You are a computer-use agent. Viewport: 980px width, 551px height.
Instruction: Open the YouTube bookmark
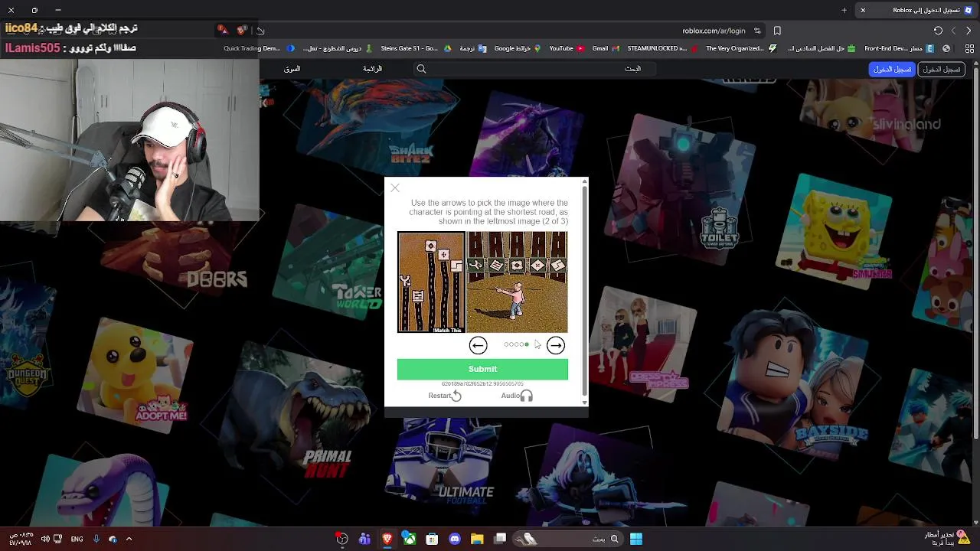point(567,48)
